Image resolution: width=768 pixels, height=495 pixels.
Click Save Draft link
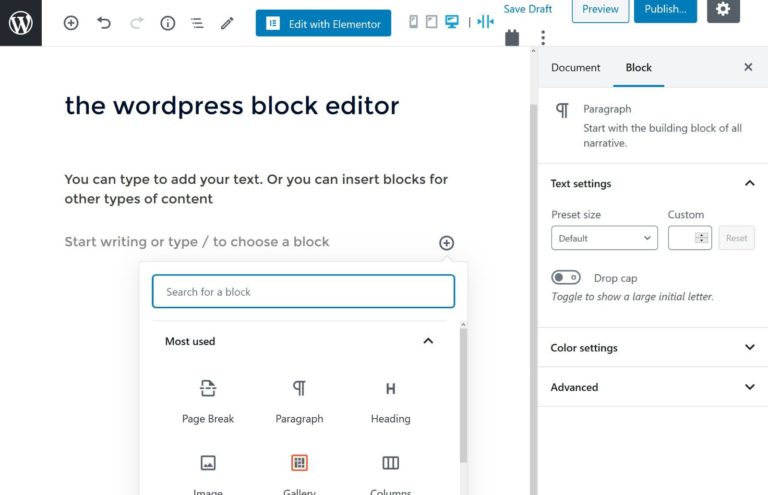pos(528,9)
